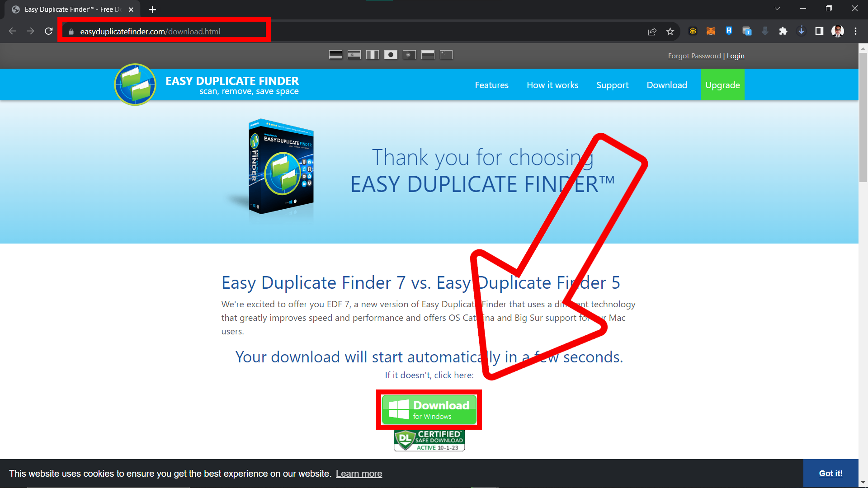Click the Easy Duplicate Finder logo icon
Screen dimensions: 868x488
[x=134, y=84]
